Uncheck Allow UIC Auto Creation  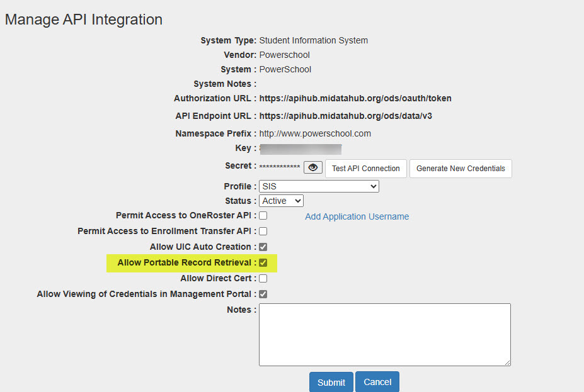point(263,247)
